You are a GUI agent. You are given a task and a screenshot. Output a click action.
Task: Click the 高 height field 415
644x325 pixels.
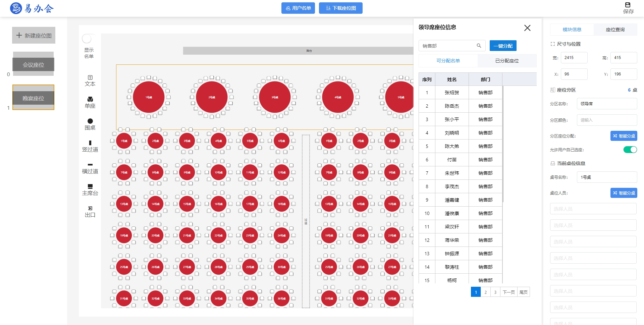pyautogui.click(x=624, y=58)
